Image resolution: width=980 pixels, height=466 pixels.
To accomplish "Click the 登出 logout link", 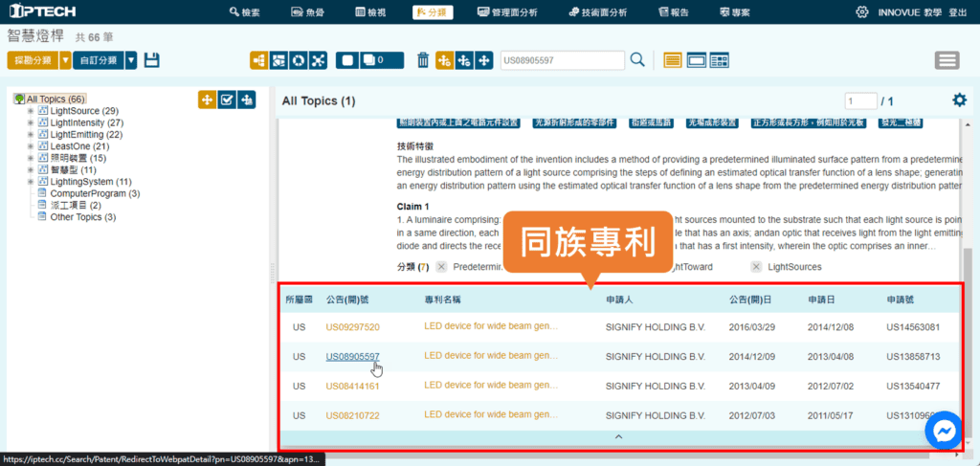I will (x=957, y=12).
